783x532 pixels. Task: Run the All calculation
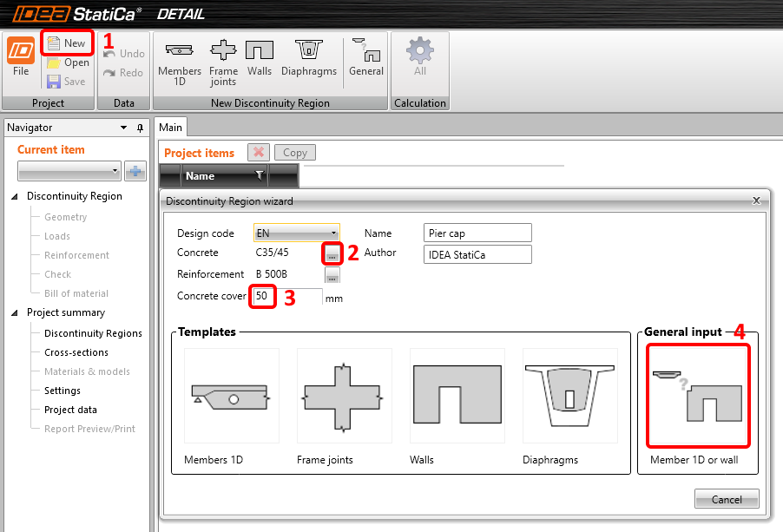point(419,59)
